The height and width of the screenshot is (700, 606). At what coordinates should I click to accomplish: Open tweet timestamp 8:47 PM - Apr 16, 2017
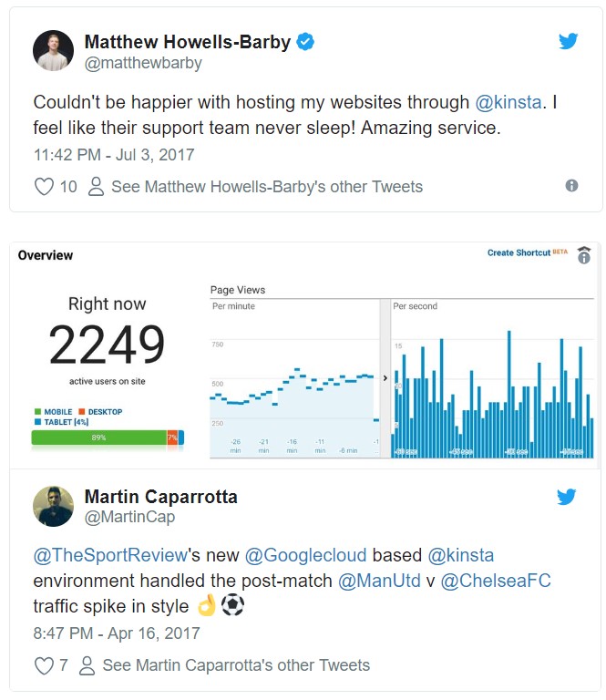[x=117, y=633]
